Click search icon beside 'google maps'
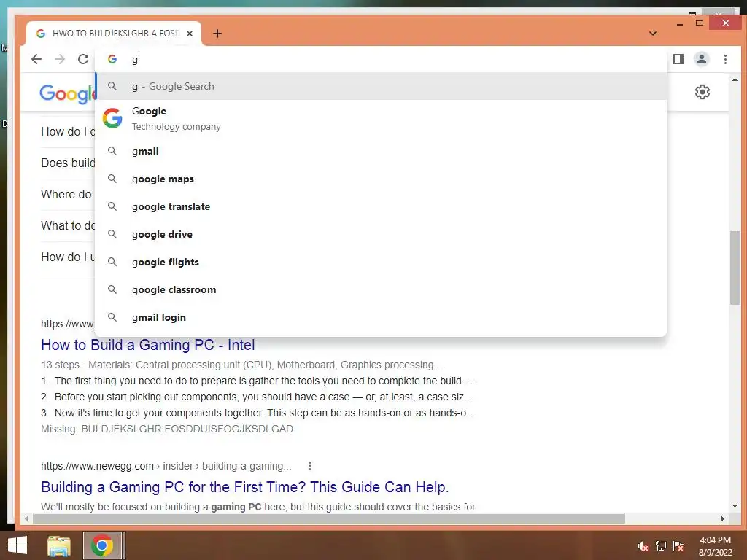 [x=112, y=179]
